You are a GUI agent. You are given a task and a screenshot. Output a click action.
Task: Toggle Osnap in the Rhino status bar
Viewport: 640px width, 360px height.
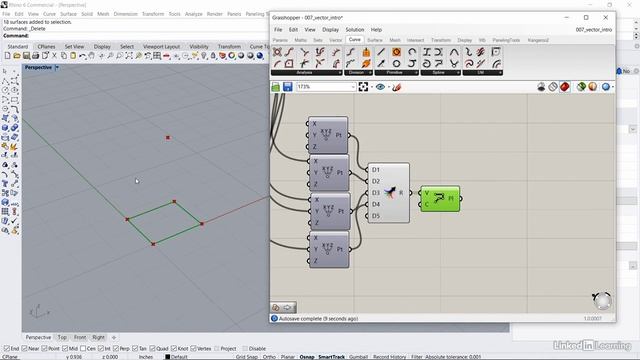tap(307, 357)
